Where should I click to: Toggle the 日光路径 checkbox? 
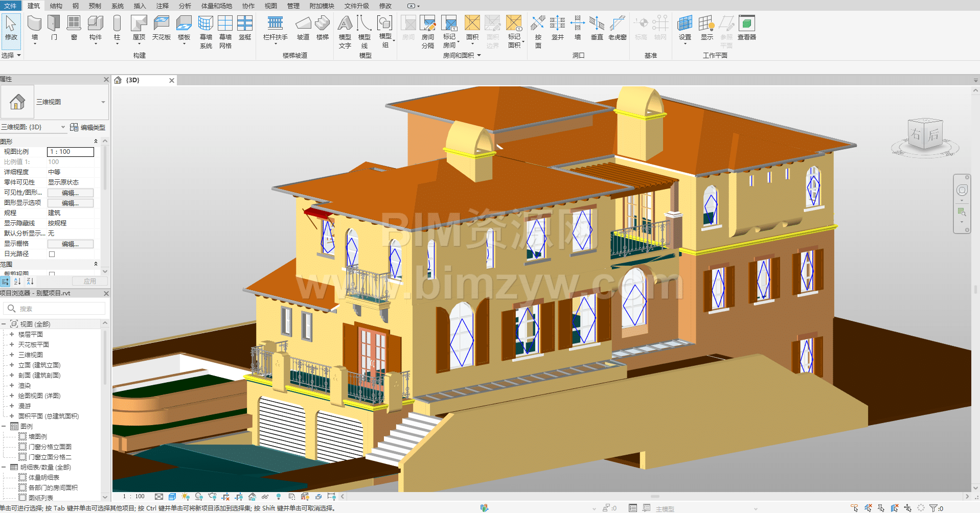click(x=52, y=254)
